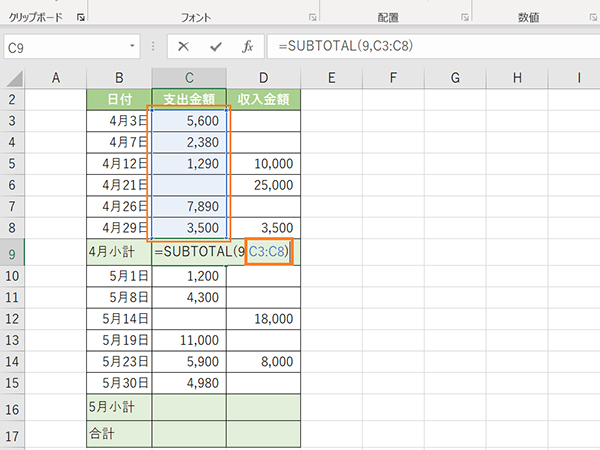Select the 5月小計 label cell
The width and height of the screenshot is (600, 450).
pos(119,408)
